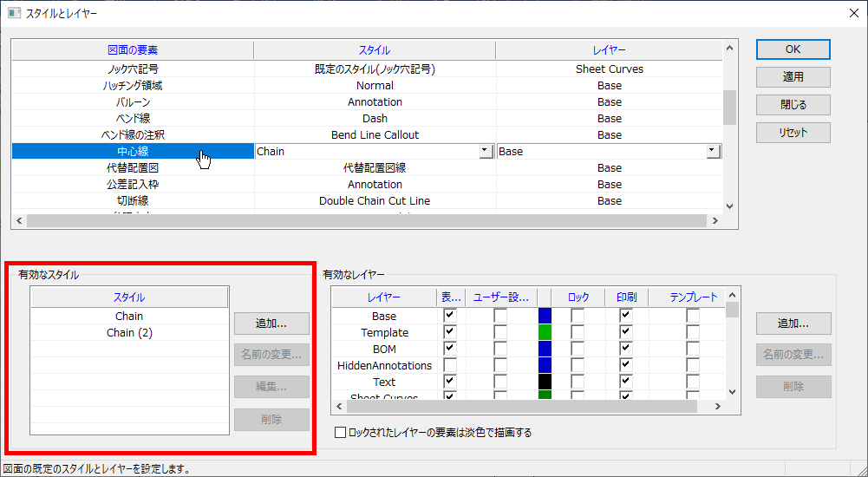The height and width of the screenshot is (477, 868).
Task: Click the green color swatch of Template layer
Action: point(545,333)
